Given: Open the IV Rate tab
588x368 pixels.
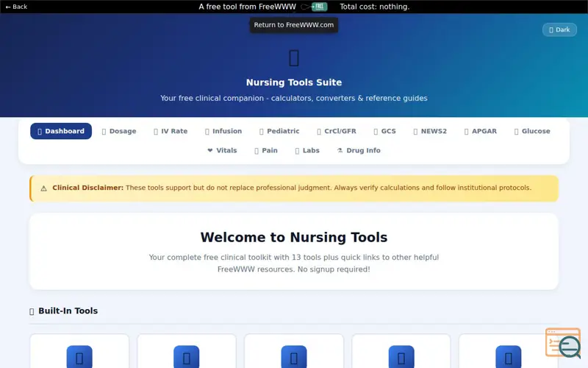Looking at the screenshot, I should (171, 131).
